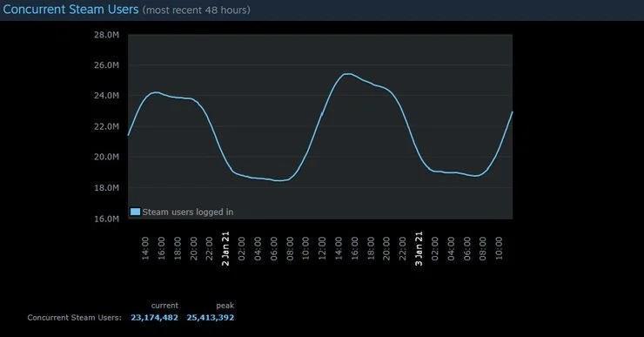This screenshot has height=337, width=644.
Task: Click the 22.0M y-axis label
Action: tap(106, 126)
